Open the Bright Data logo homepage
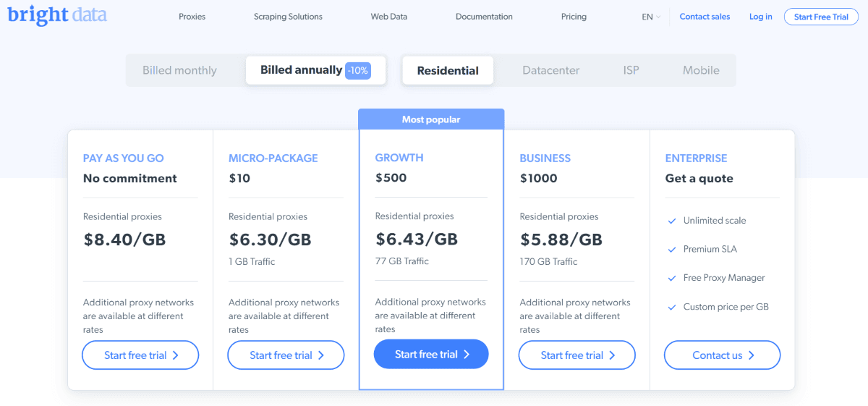This screenshot has height=406, width=868. [x=57, y=14]
